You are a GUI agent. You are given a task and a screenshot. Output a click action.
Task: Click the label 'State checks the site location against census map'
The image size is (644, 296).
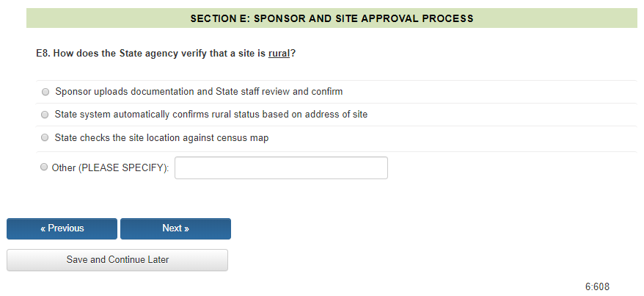pos(161,137)
